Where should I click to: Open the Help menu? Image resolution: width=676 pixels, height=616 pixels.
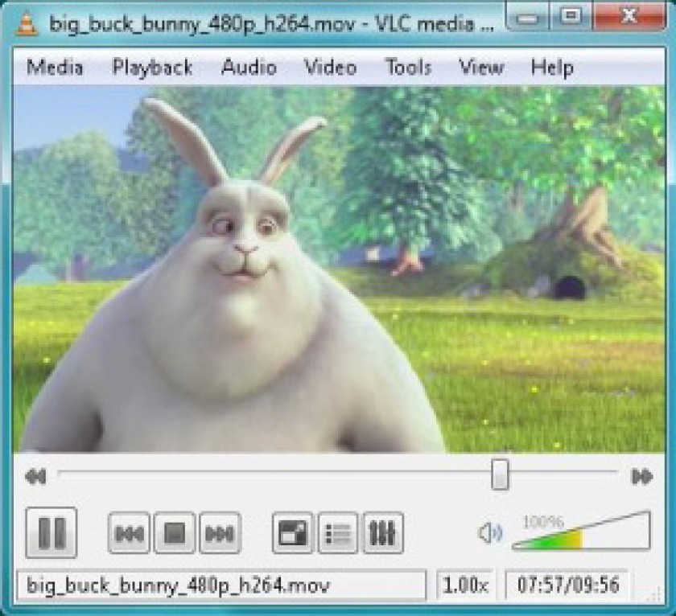[552, 68]
